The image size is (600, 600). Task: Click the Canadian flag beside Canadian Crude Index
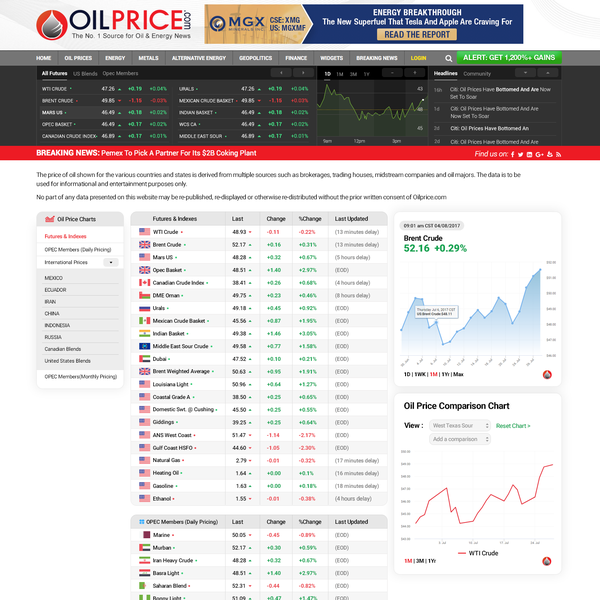144,282
